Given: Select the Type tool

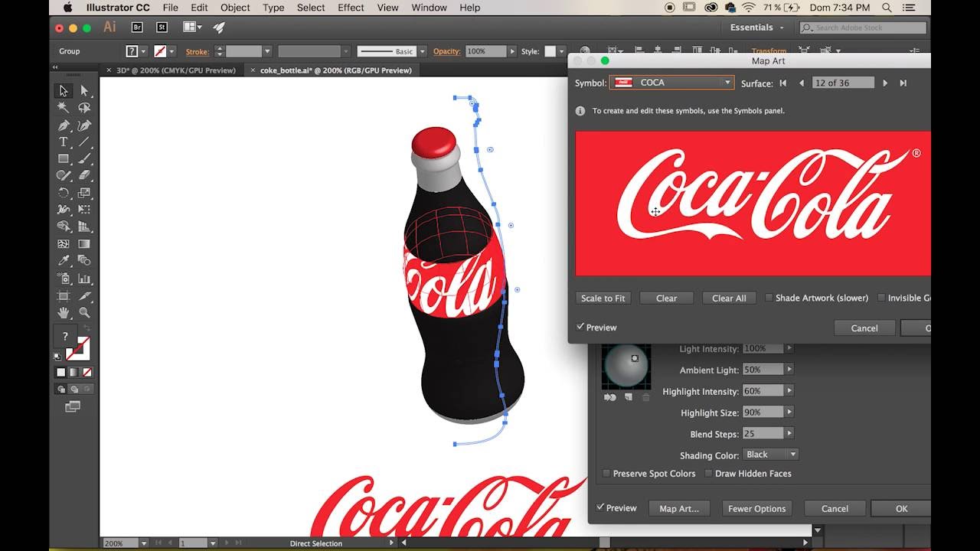Looking at the screenshot, I should 64,142.
